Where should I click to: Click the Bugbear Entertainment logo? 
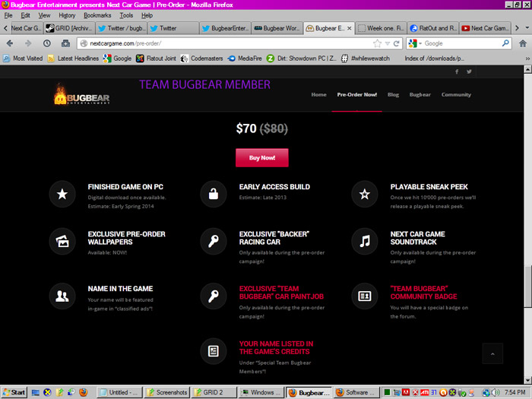pos(82,95)
